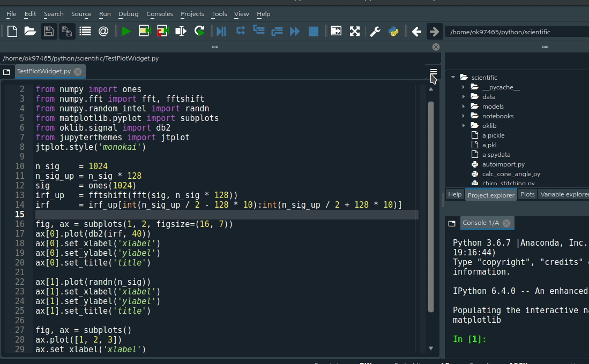Switch to the Plots tab

tap(527, 194)
